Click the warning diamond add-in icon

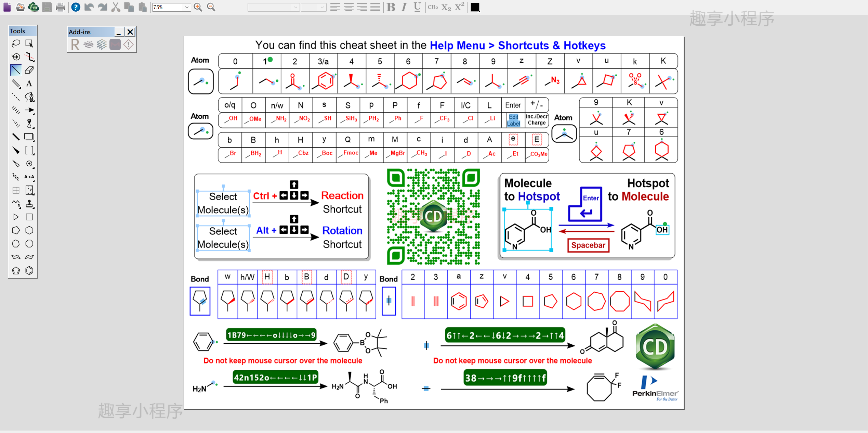click(129, 44)
